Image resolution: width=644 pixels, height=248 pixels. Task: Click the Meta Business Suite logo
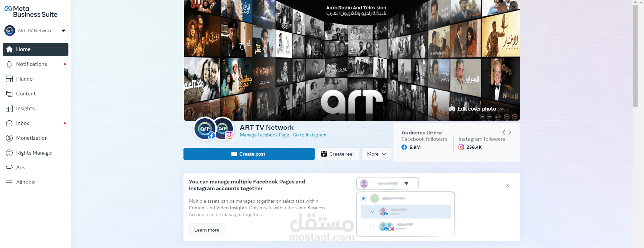[31, 11]
